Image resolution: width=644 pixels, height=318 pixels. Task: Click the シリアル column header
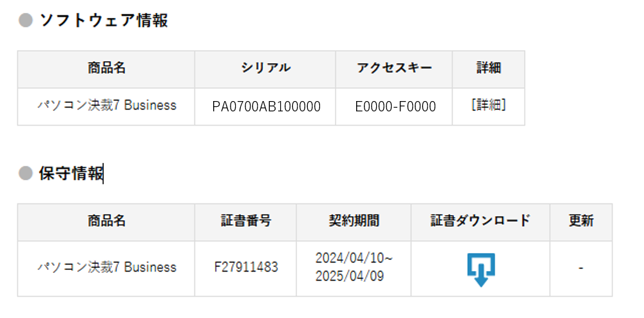266,68
